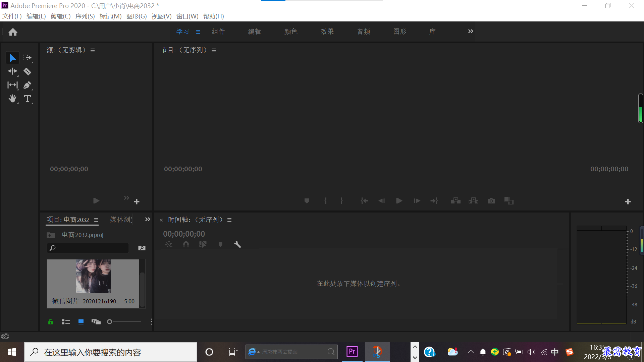This screenshot has width=644, height=362.
Task: Step forward one frame in Program monitor
Action: (417, 201)
